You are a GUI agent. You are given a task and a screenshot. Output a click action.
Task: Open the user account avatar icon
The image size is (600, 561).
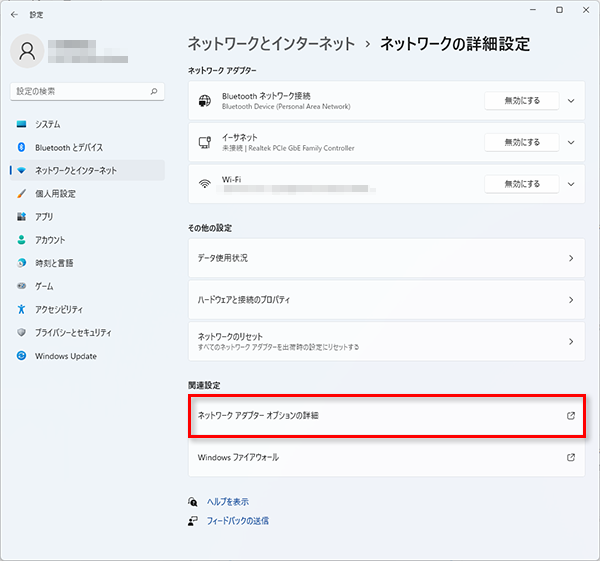tap(27, 51)
